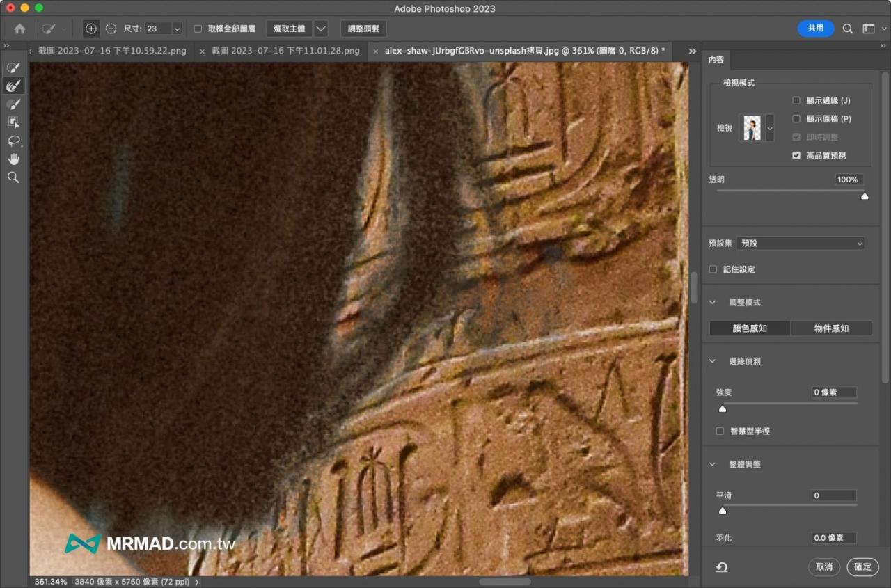Collapse the 邊緣偵測 section

coord(713,361)
